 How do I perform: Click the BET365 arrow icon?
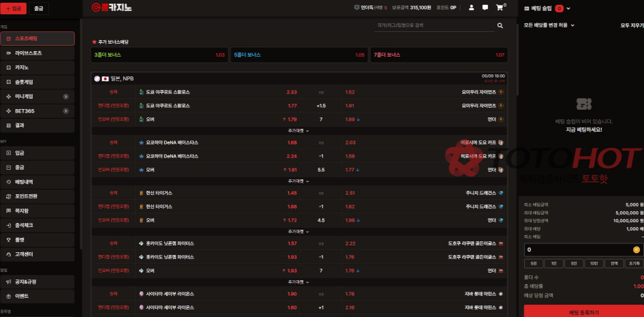click(x=65, y=111)
